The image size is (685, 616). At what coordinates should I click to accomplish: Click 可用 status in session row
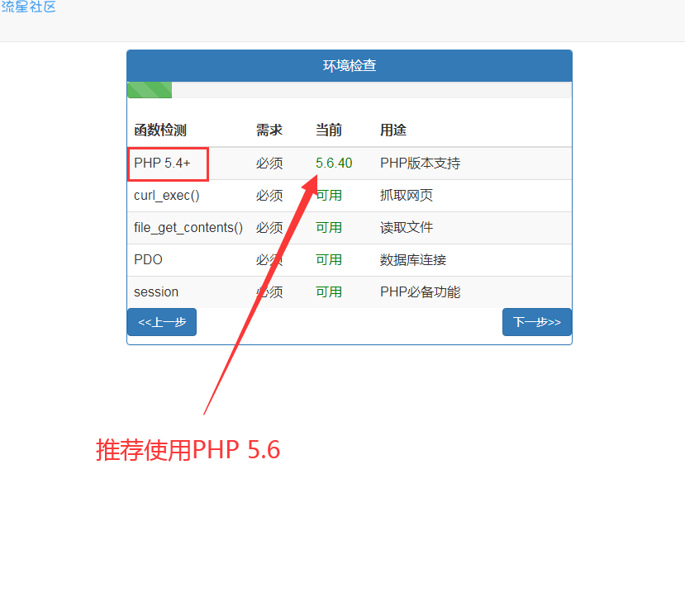(329, 292)
